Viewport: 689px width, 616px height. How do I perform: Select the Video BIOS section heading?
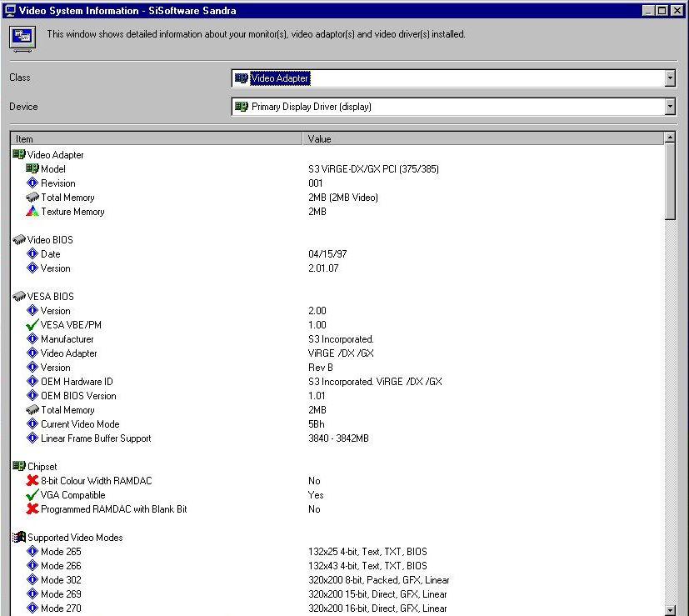[50, 239]
